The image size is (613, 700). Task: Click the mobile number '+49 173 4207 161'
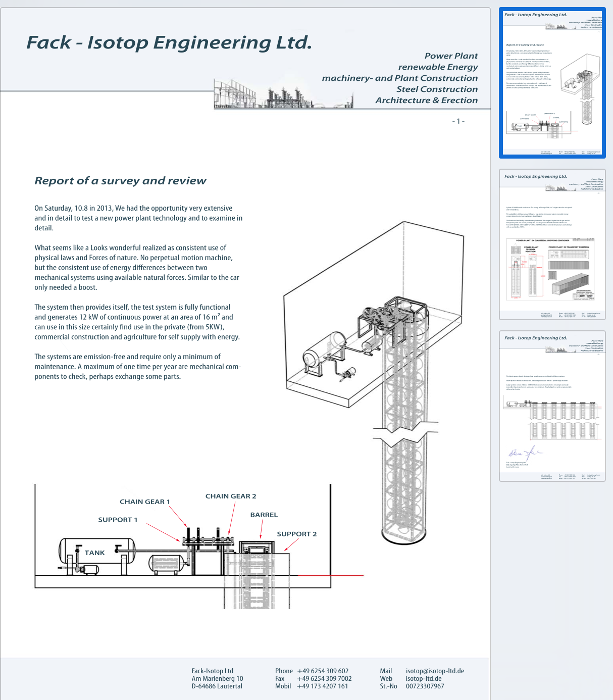coord(323,686)
